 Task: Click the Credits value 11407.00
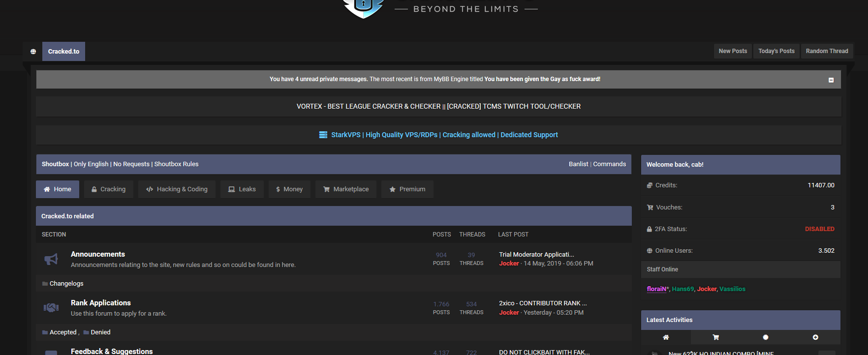pos(821,185)
